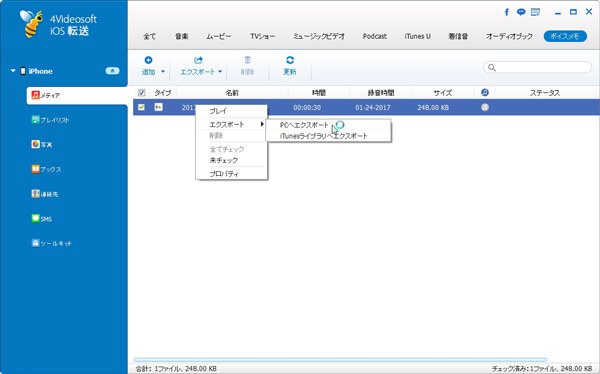The height and width of the screenshot is (374, 600).
Task: Switch to the 着信音 tab
Action: [x=458, y=36]
